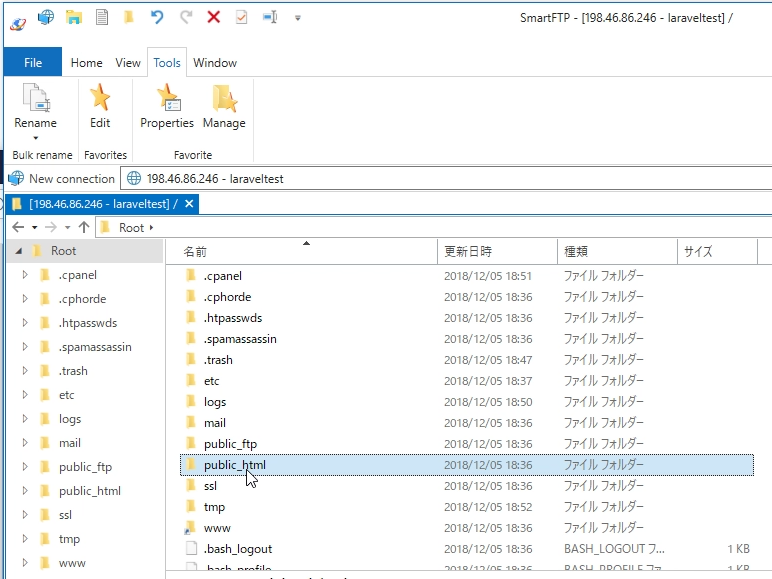The height and width of the screenshot is (579, 772).
Task: Click the Back navigation arrow
Action: (18, 227)
